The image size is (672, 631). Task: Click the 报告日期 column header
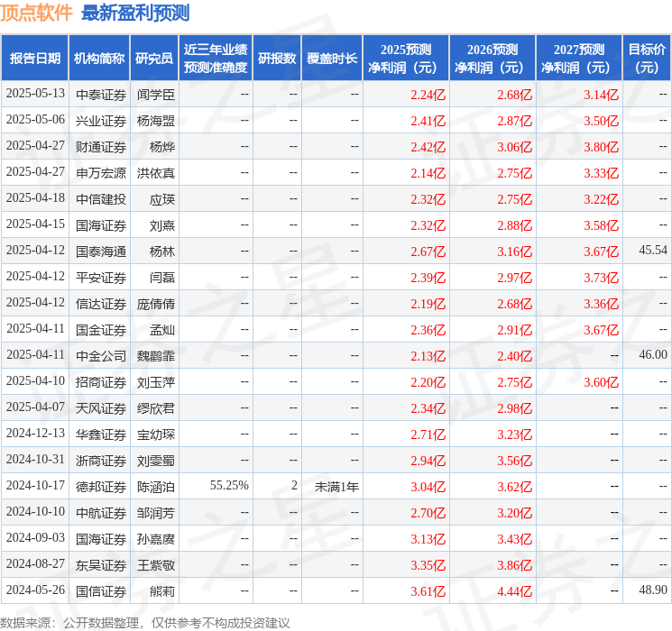click(34, 58)
